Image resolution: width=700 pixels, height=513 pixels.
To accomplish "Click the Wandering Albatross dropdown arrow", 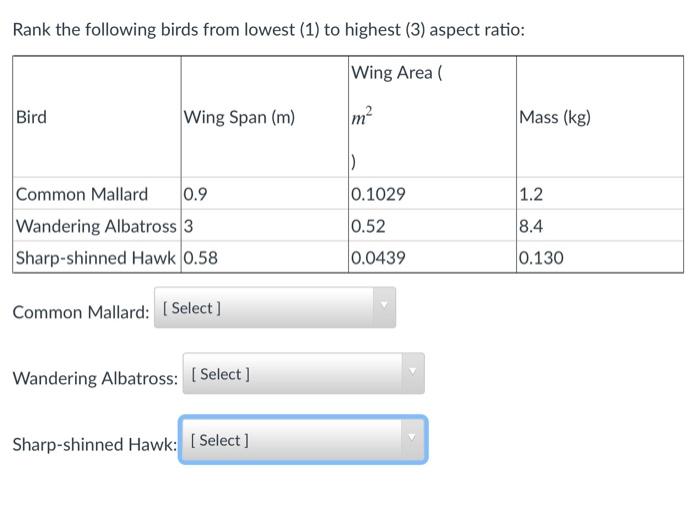I will click(x=413, y=371).
